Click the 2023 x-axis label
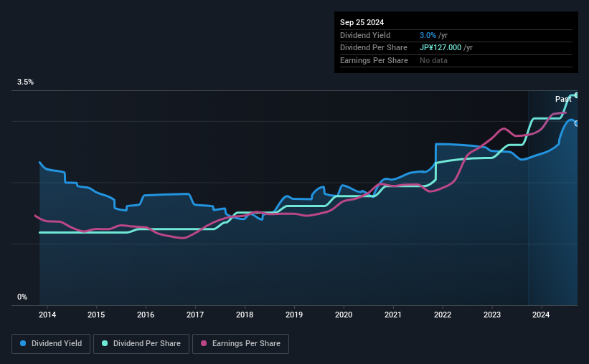This screenshot has width=589, height=364. 492,315
